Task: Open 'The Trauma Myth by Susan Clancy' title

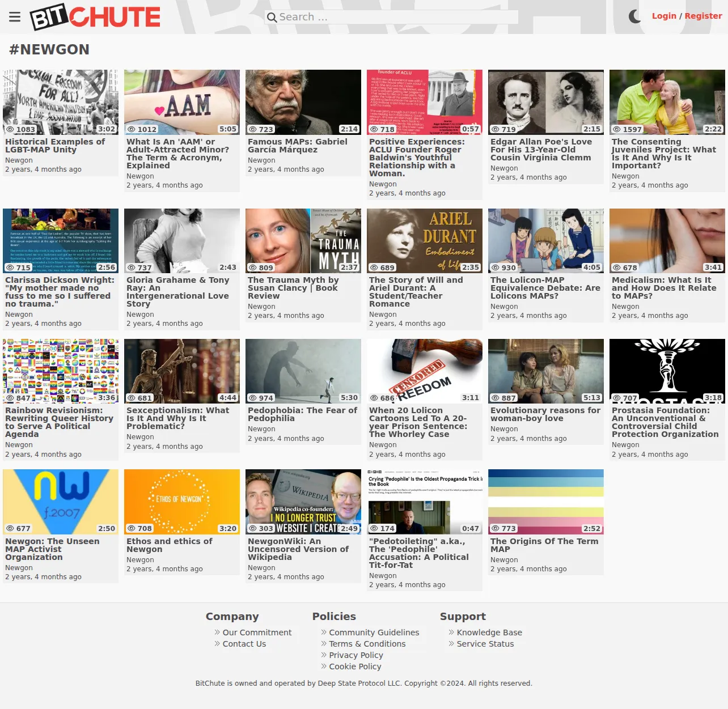Action: click(293, 288)
